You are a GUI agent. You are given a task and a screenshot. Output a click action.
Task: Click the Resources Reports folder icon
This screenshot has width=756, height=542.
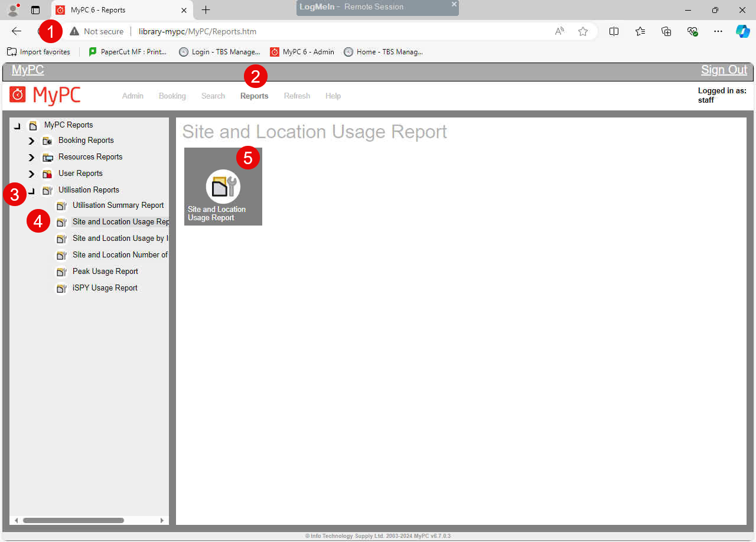click(47, 157)
